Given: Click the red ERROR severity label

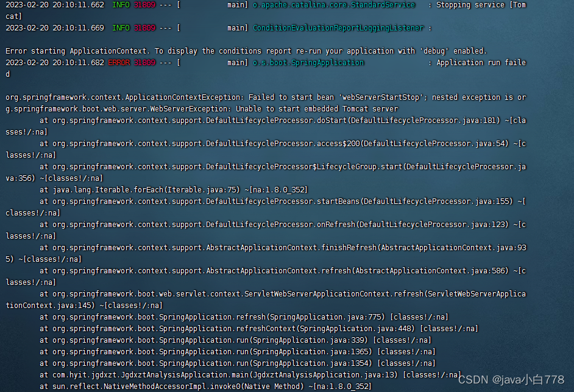Looking at the screenshot, I should 121,62.
